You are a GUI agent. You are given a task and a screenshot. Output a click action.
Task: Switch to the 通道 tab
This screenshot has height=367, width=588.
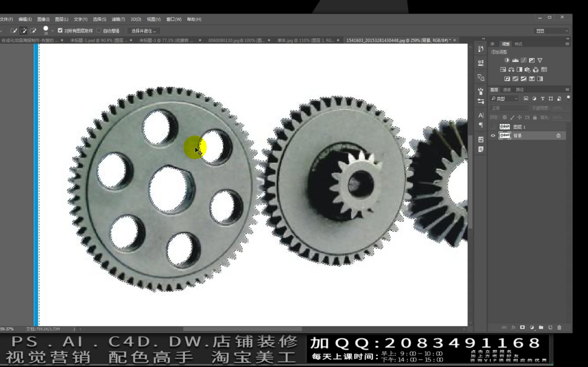(x=507, y=90)
